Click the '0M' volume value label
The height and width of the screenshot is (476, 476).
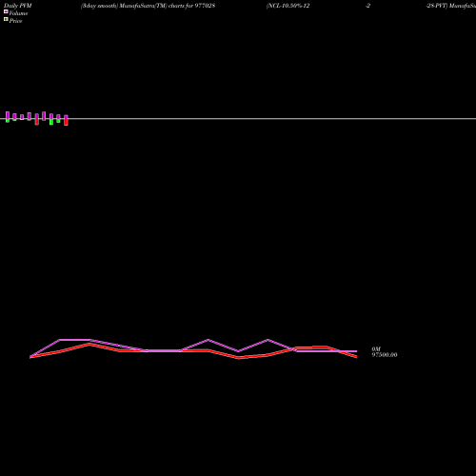[376, 349]
